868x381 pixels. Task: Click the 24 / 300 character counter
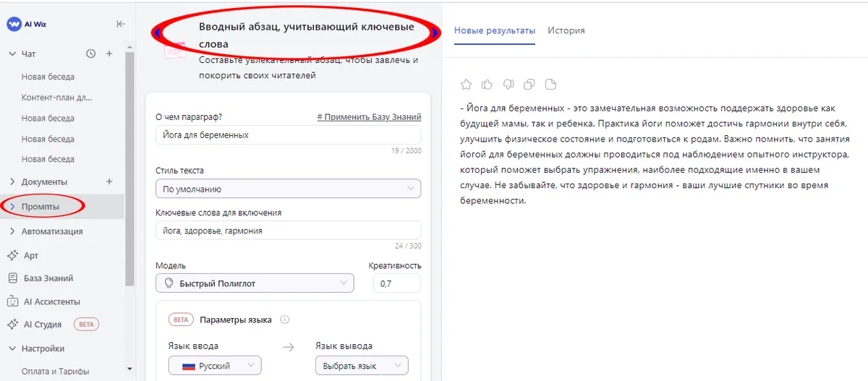[407, 246]
